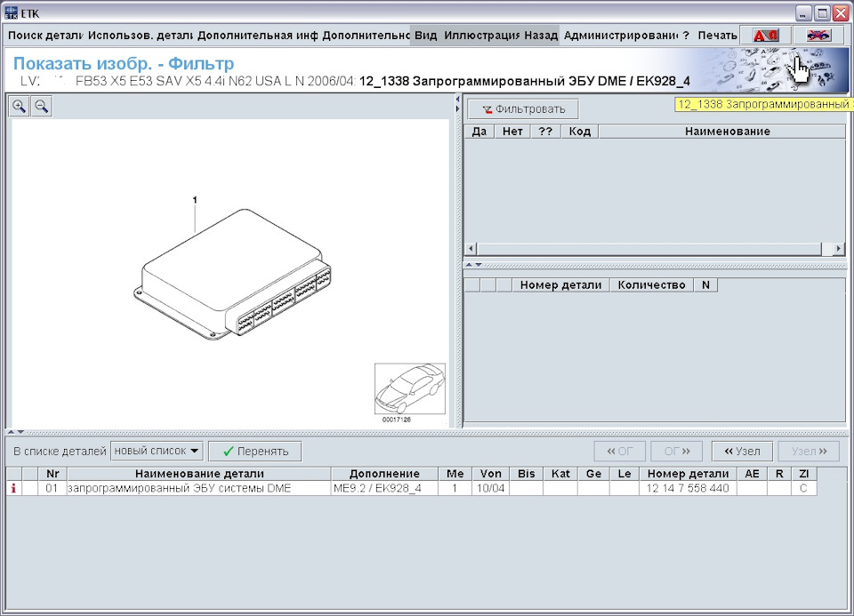This screenshot has width=854, height=616.
Task: Click the Код column header
Action: (579, 132)
